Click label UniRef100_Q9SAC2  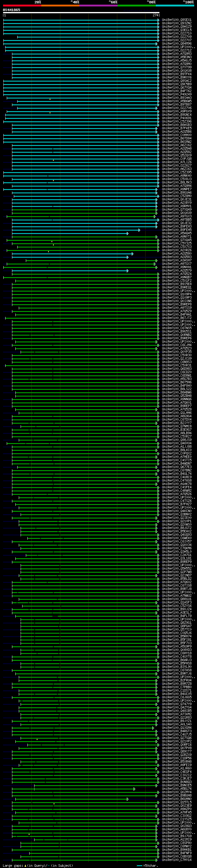pyautogui.click(x=176, y=81)
